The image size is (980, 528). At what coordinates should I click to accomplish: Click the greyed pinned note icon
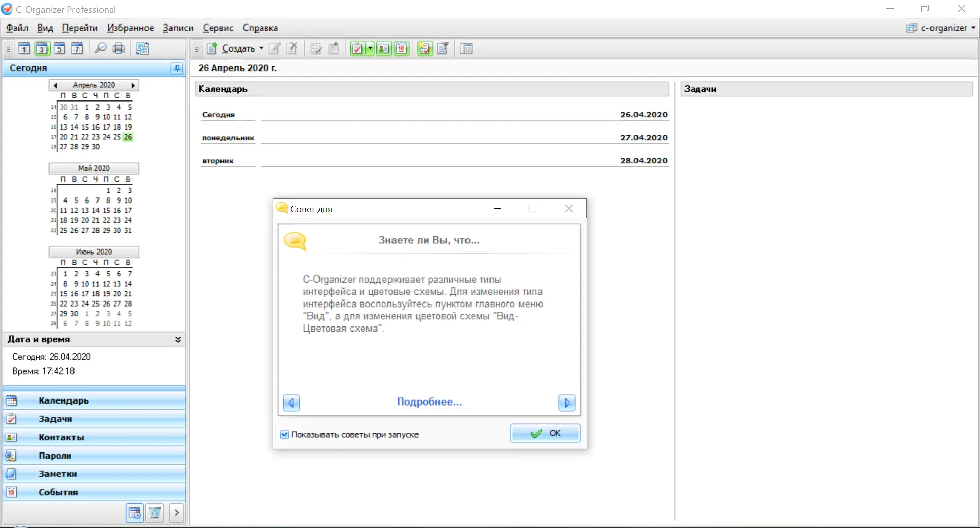334,48
